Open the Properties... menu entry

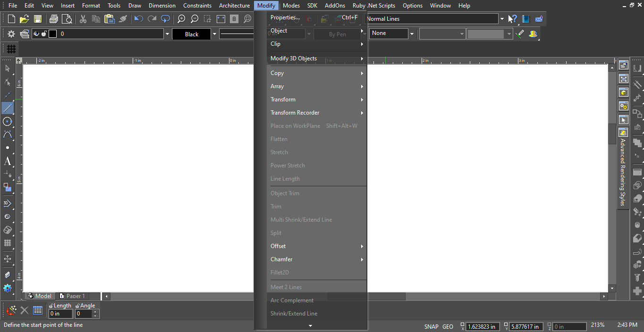click(317, 17)
